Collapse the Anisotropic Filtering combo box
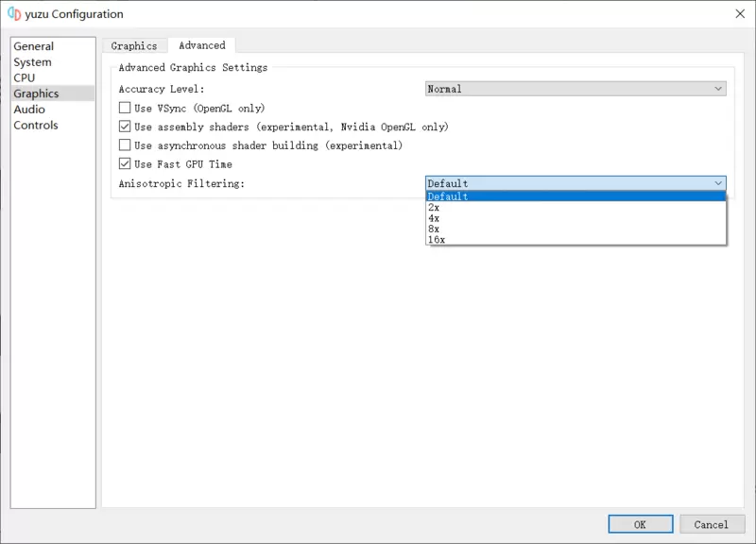Image resolution: width=756 pixels, height=544 pixels. click(576, 183)
